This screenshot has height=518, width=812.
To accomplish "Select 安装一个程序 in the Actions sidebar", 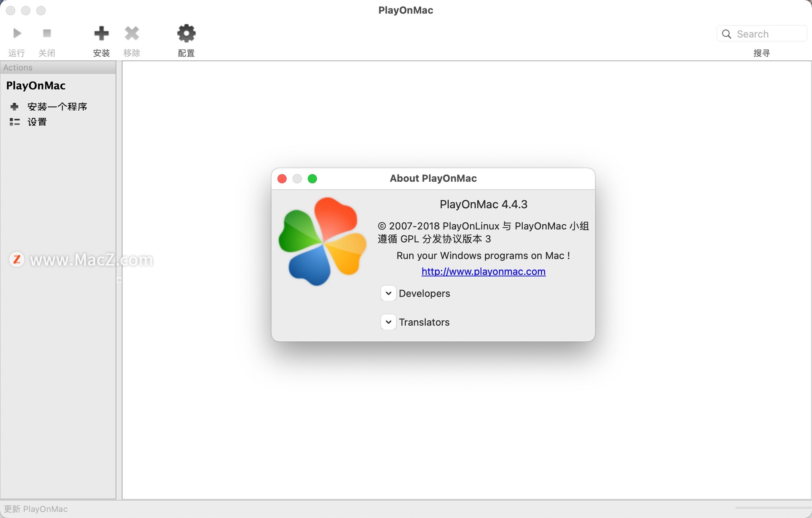I will click(x=57, y=106).
